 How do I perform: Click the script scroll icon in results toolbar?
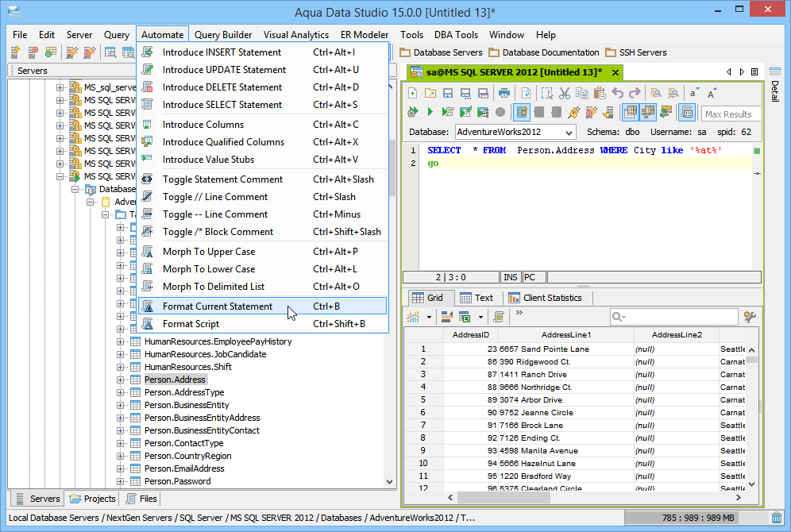pos(499,317)
